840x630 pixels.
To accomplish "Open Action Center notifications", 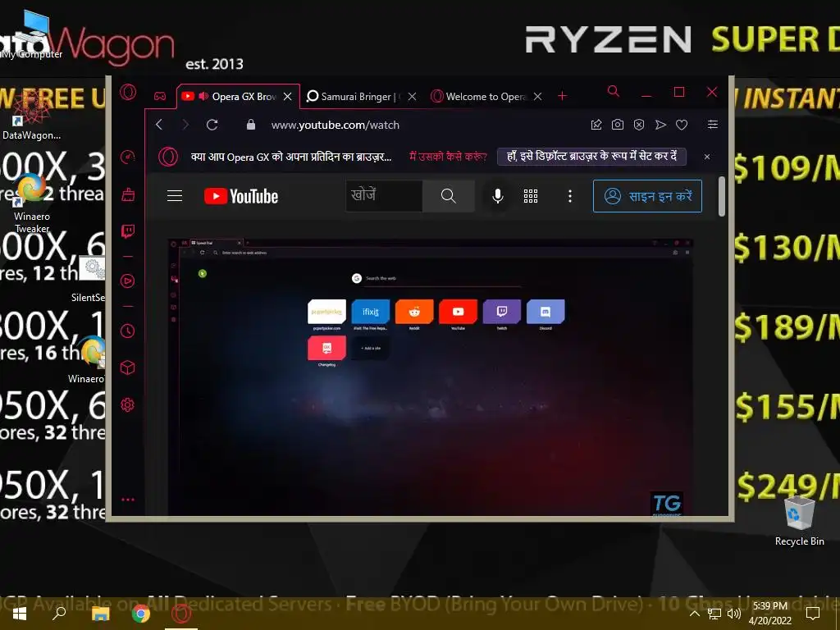I will pyautogui.click(x=813, y=614).
